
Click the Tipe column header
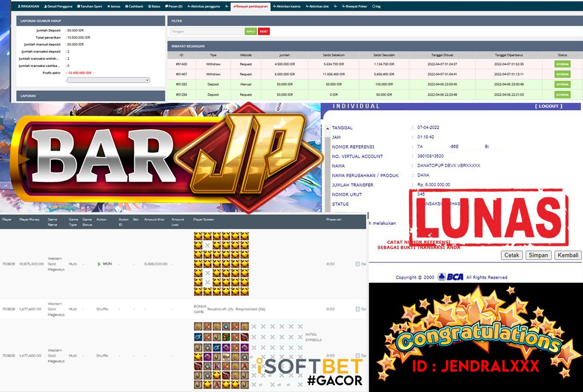click(x=213, y=55)
